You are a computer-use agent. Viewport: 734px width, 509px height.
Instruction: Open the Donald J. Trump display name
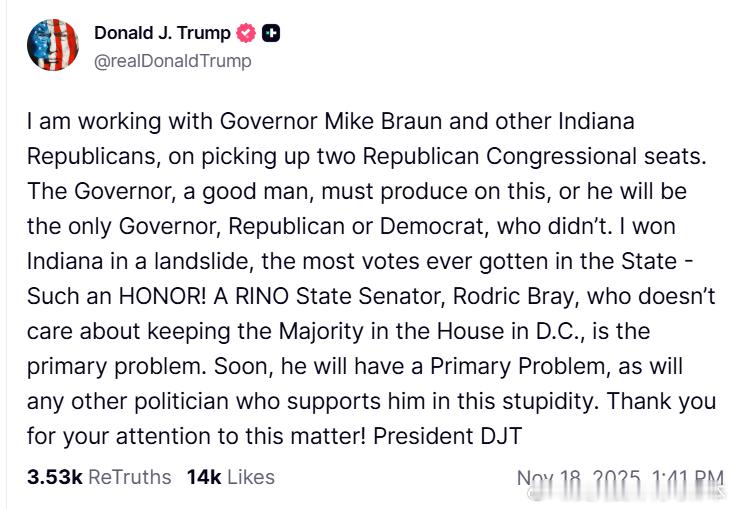click(162, 33)
